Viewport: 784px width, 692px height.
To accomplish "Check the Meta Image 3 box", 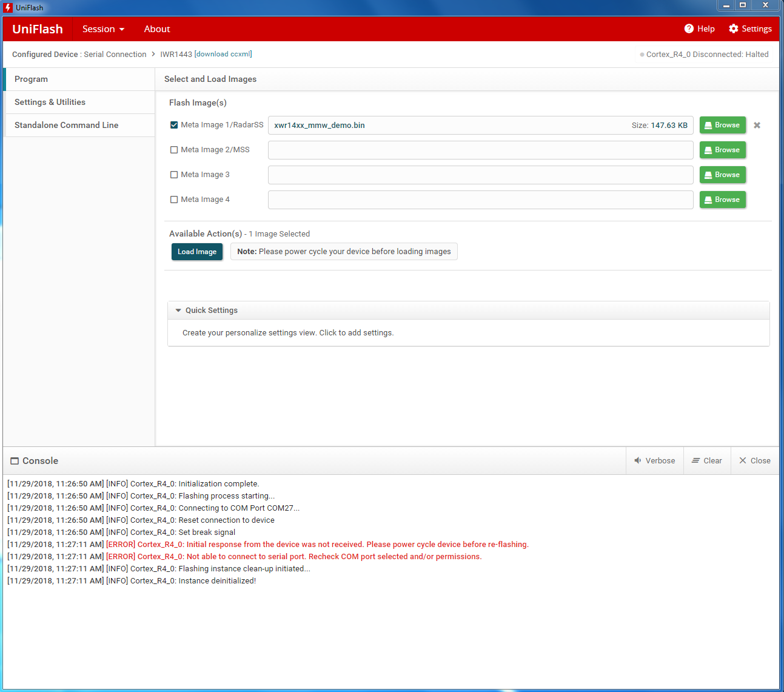I will pyautogui.click(x=174, y=175).
